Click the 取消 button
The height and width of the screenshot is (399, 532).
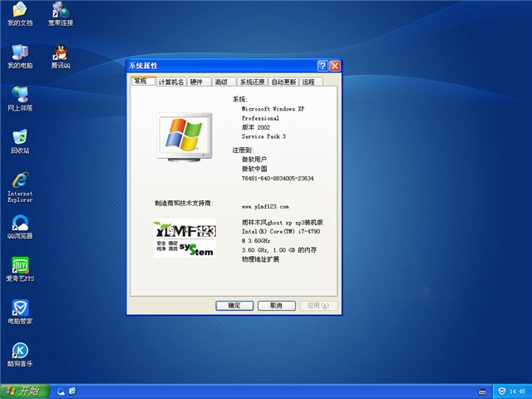[x=277, y=306]
